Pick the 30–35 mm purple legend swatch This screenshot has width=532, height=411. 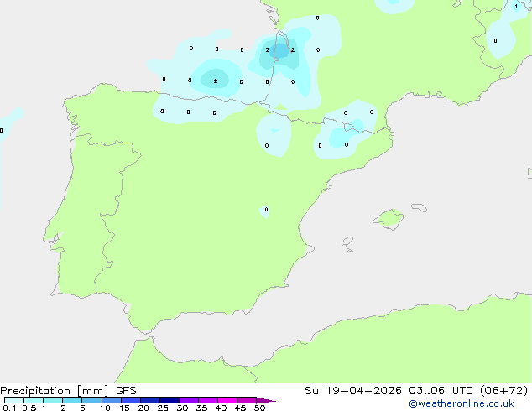point(189,400)
